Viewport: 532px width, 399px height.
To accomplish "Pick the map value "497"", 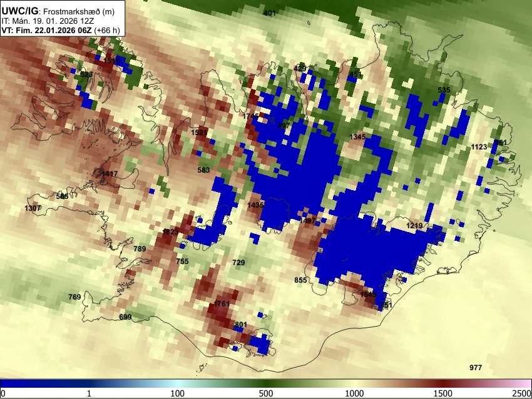I will (284, 126).
